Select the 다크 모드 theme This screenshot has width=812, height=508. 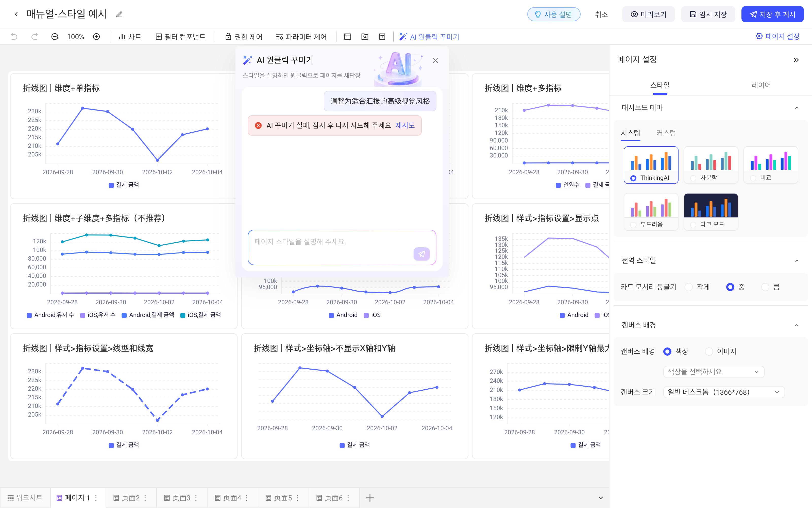[711, 212]
